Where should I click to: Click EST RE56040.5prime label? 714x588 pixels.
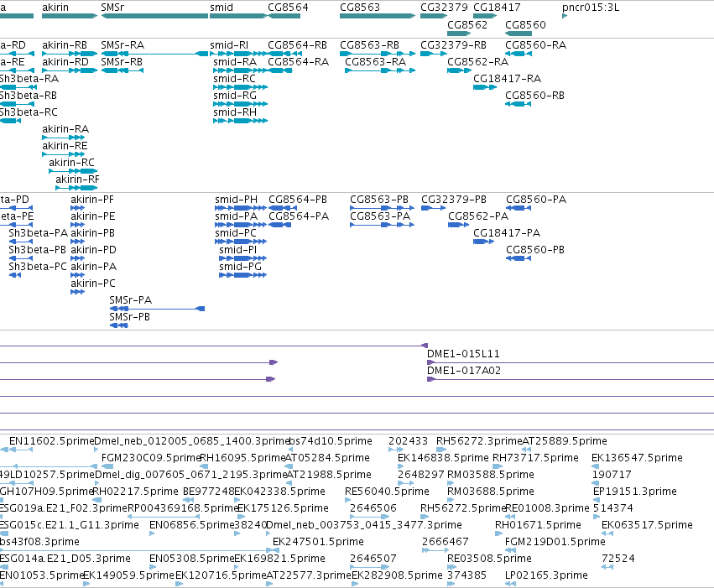[387, 492]
